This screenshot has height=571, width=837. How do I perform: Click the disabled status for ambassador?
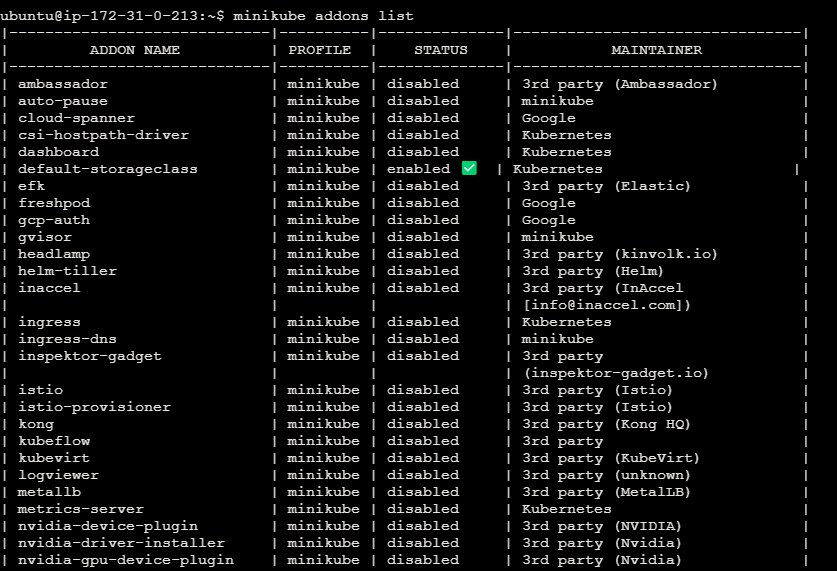423,84
